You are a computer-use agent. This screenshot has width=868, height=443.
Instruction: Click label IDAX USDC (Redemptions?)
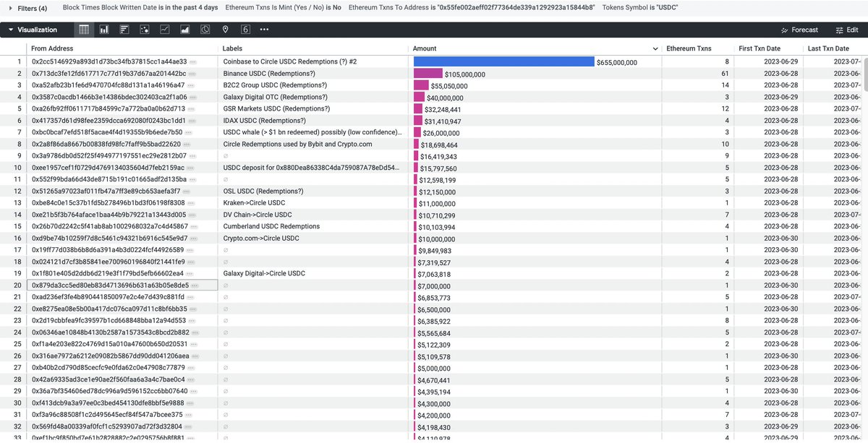265,121
